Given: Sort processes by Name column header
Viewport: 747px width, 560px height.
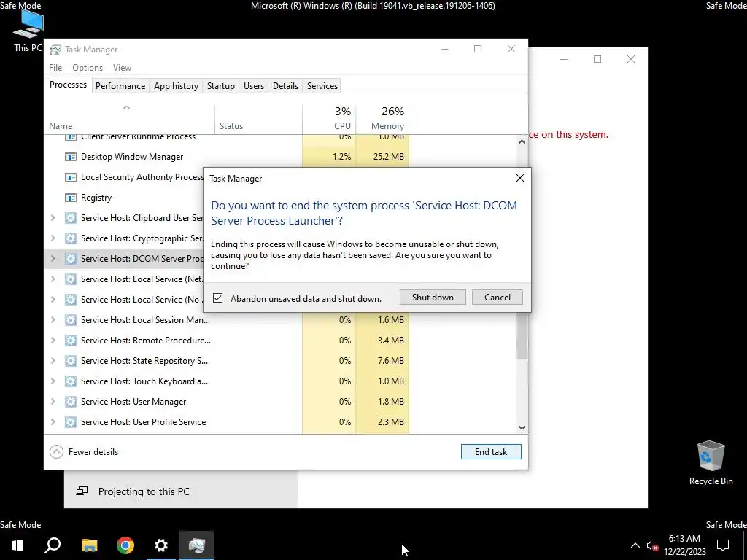Looking at the screenshot, I should tap(130, 117).
